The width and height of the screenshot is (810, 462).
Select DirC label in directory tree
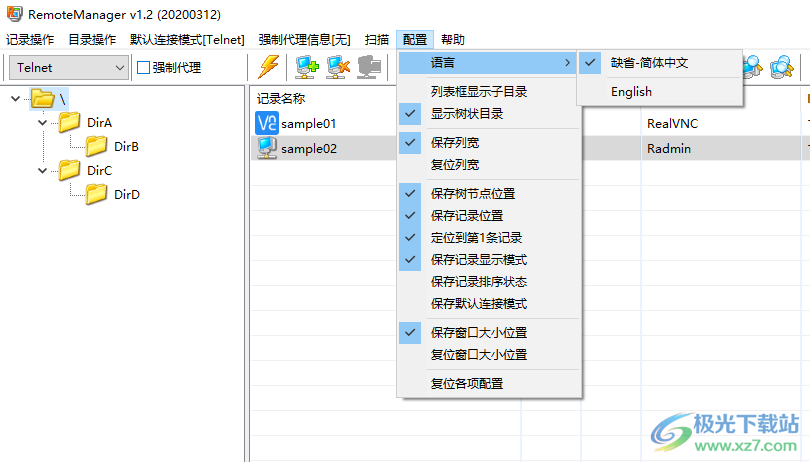(99, 171)
